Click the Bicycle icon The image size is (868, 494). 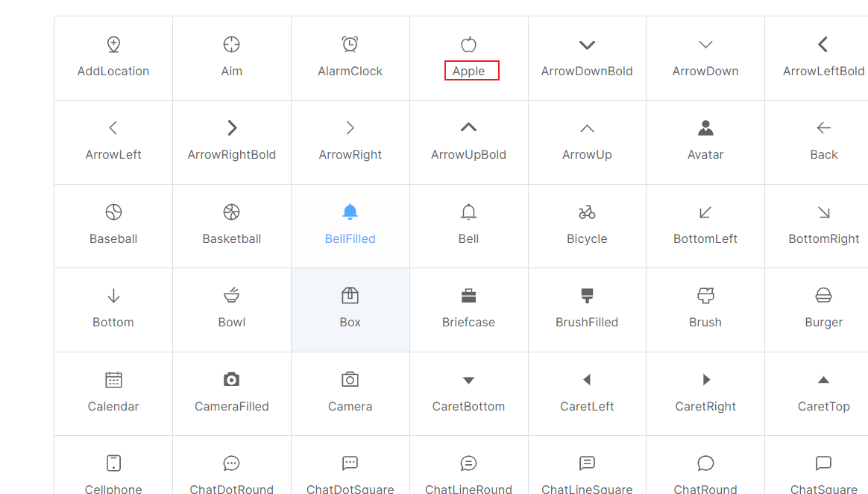coord(586,212)
